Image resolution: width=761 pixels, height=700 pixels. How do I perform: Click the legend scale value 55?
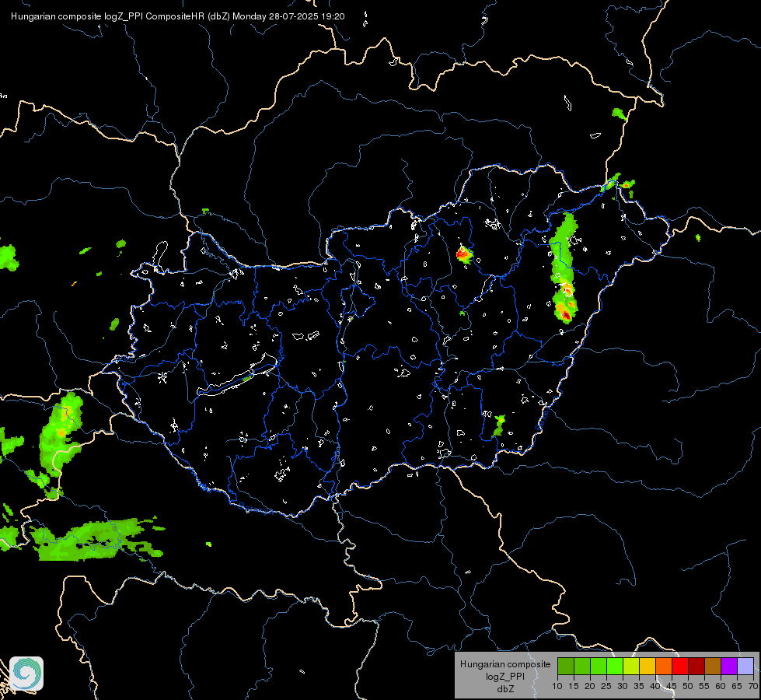[x=704, y=687]
